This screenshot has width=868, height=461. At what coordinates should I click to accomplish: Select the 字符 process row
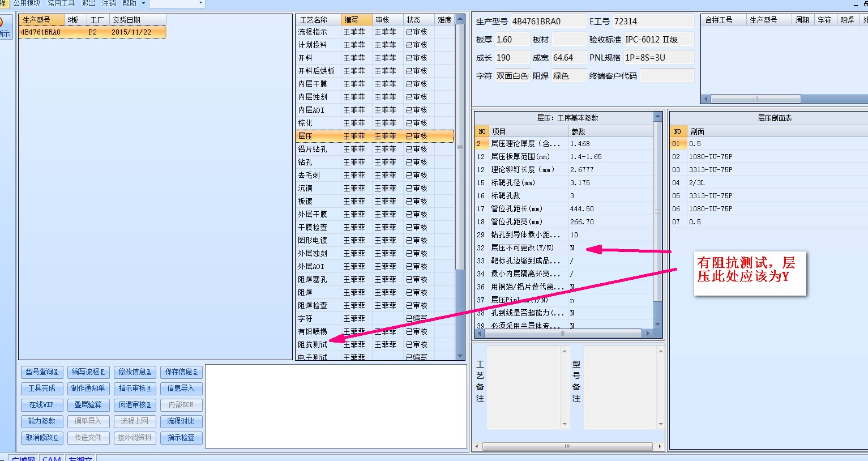[375, 318]
